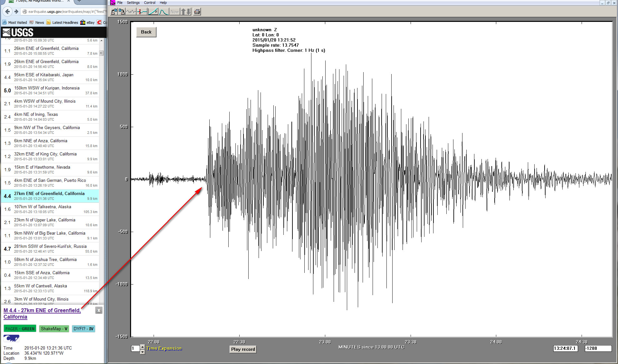The width and height of the screenshot is (618, 364).
Task: Click the seismograph application title icon
Action: pyautogui.click(x=113, y=3)
